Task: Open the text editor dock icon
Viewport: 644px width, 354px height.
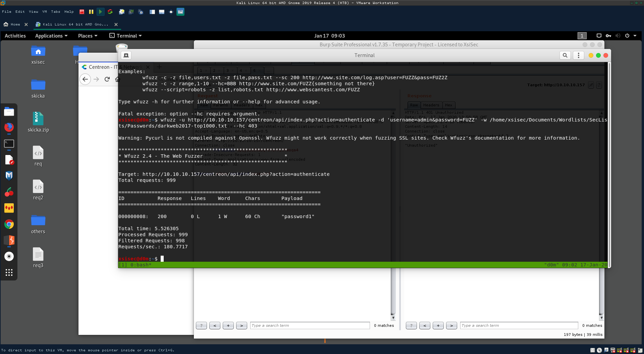Action: point(9,160)
